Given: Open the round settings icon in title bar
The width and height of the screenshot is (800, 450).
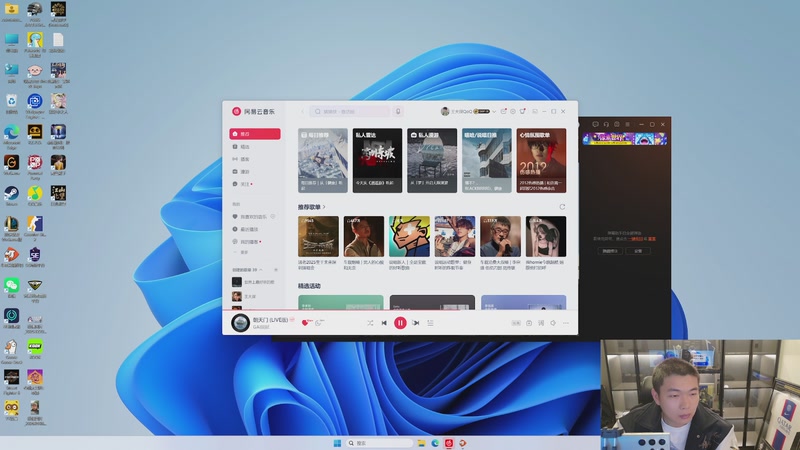Looking at the screenshot, I should pos(513,111).
